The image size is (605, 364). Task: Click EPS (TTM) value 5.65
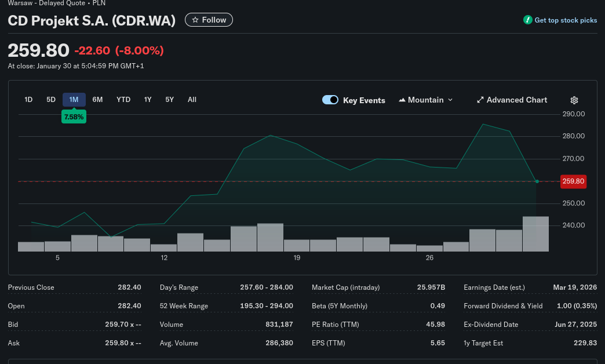coord(438,343)
